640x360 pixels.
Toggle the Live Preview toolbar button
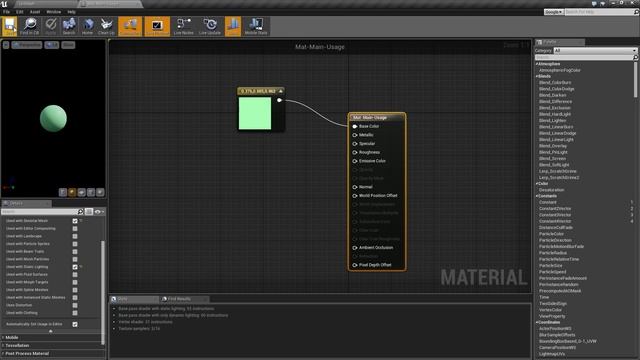[157, 26]
